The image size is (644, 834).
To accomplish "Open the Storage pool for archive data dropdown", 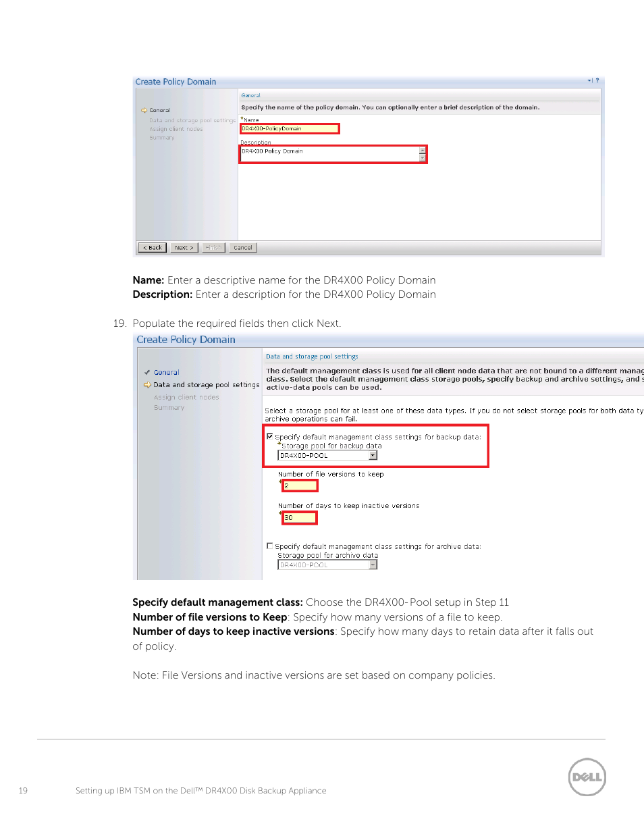I will pos(373,565).
